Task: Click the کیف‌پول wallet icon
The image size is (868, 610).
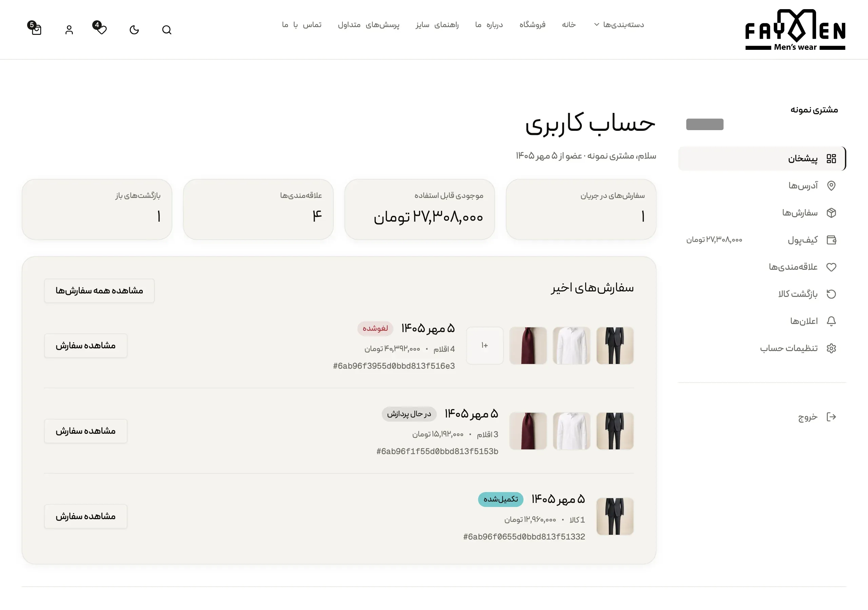Action: point(831,240)
